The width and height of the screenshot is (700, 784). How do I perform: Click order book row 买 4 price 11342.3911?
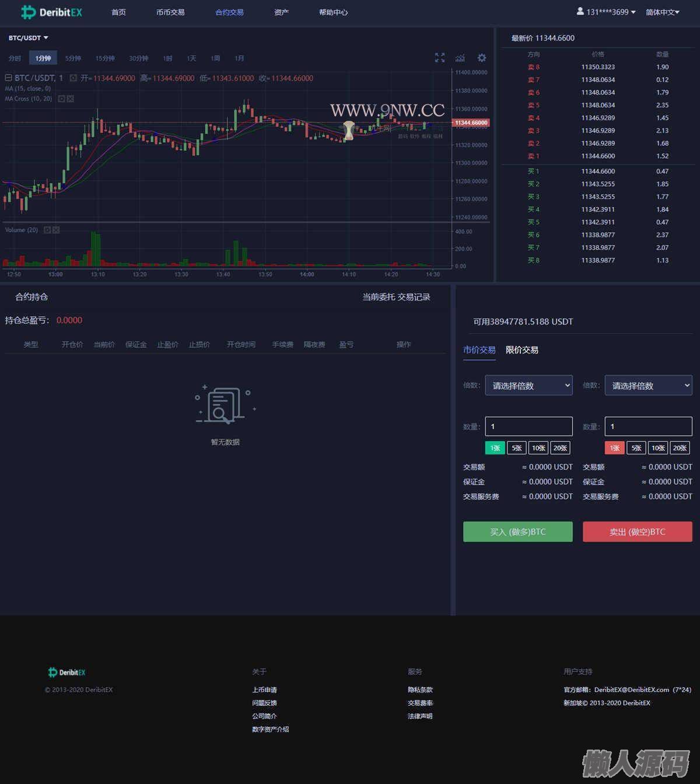pos(598,209)
